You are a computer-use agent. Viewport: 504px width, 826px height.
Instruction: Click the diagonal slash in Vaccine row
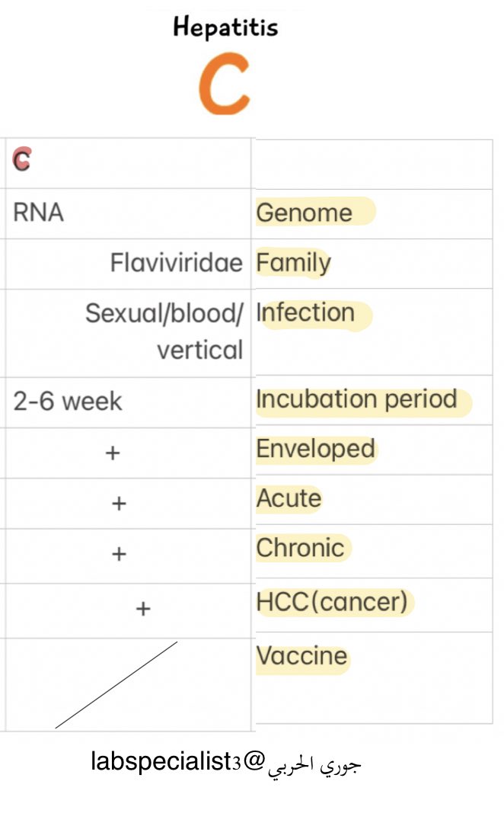tap(116, 685)
